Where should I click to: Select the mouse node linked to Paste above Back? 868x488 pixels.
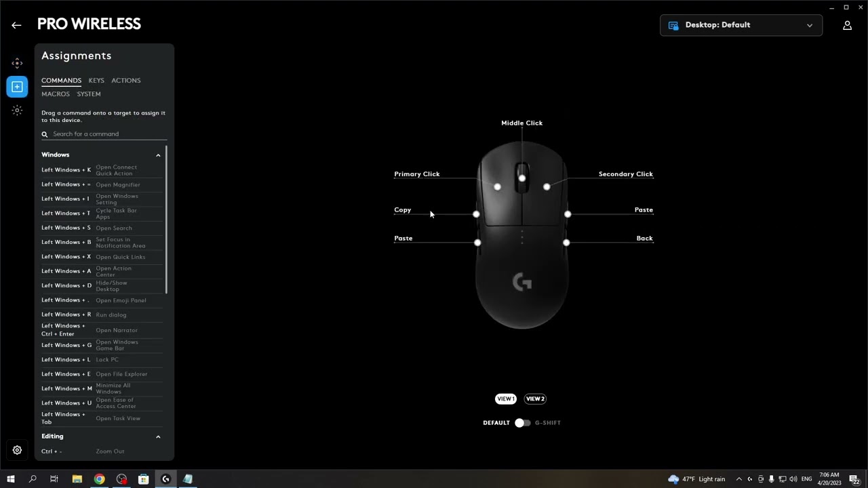(568, 214)
